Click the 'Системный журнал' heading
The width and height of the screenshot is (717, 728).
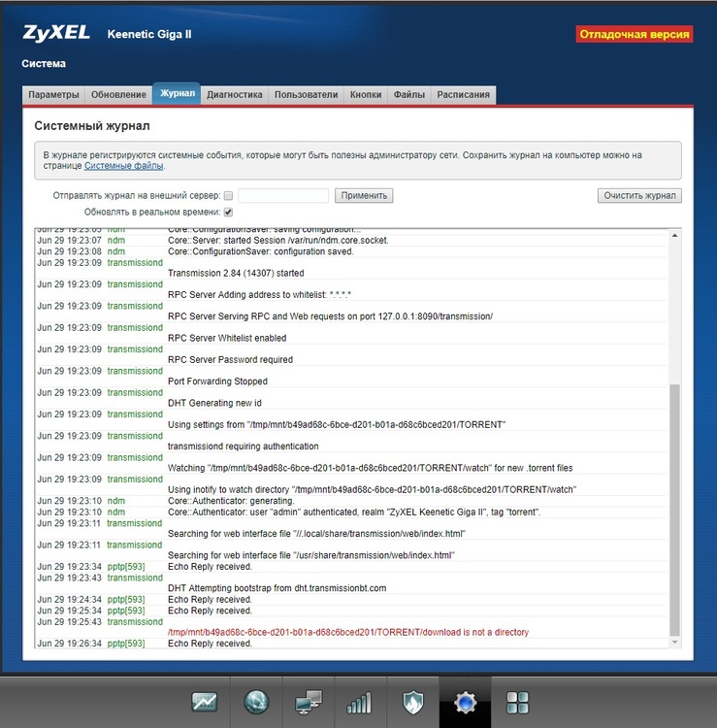point(92,126)
